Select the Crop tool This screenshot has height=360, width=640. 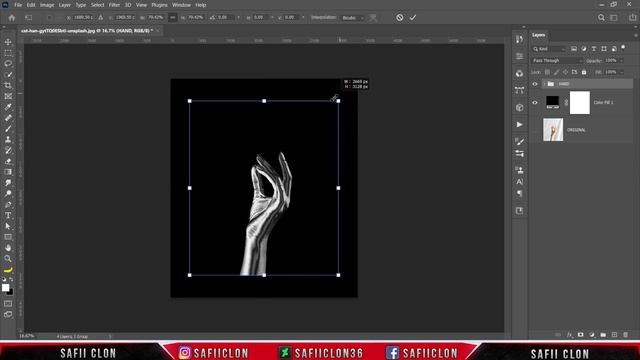[x=8, y=85]
